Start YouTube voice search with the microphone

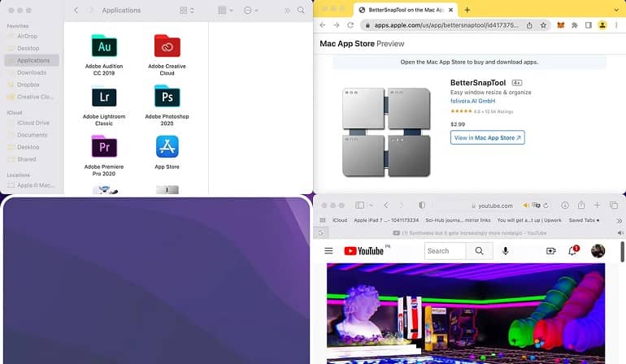coord(506,250)
